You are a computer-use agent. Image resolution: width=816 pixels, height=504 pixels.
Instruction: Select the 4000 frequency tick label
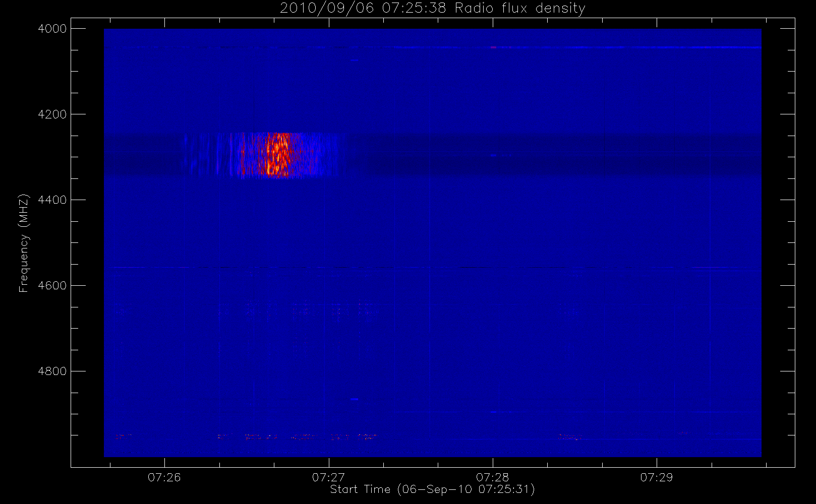52,29
